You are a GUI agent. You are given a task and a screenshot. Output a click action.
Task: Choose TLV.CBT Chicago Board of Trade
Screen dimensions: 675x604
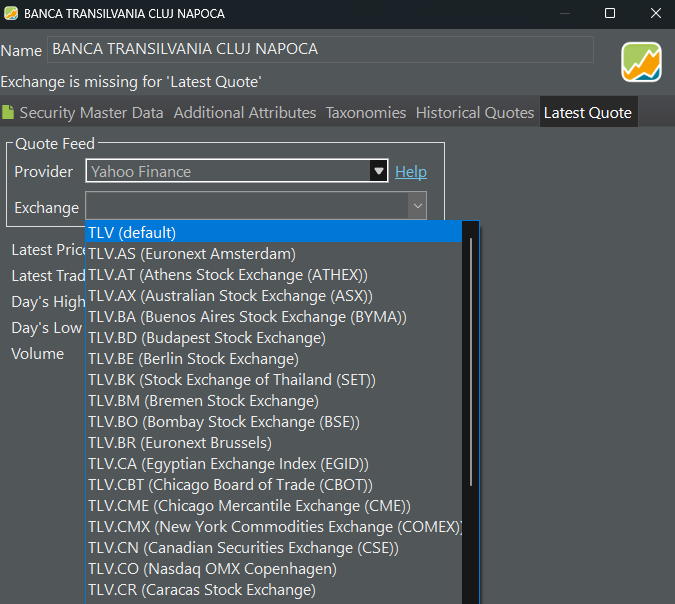tap(273, 485)
